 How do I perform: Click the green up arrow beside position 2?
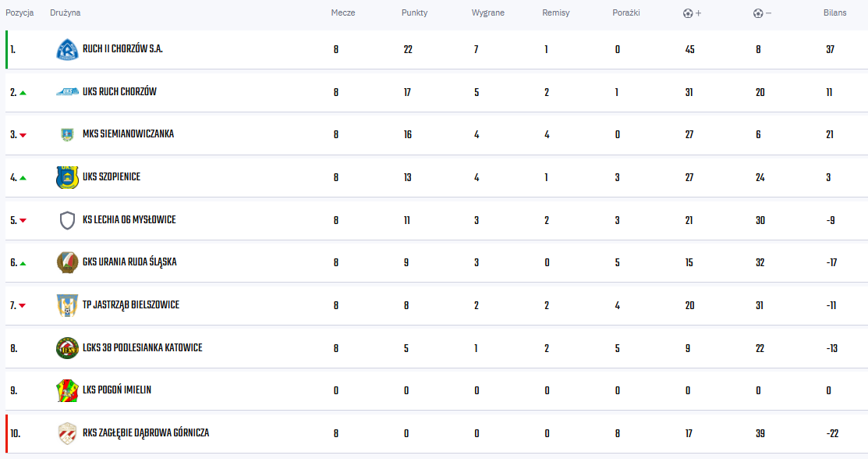[x=23, y=93]
